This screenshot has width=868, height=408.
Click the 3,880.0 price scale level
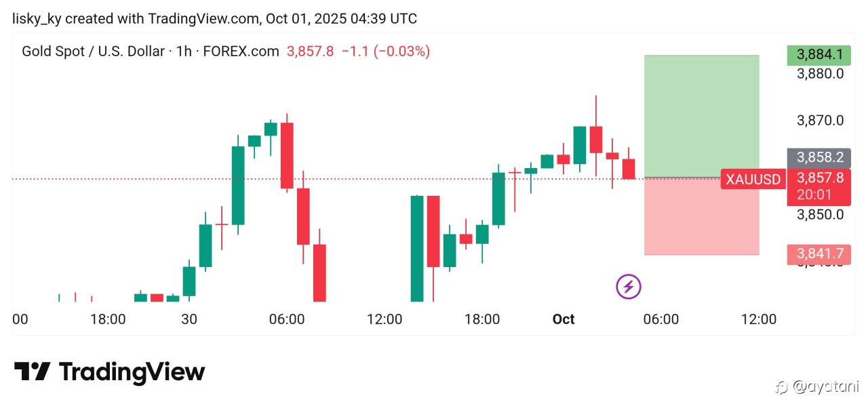(x=820, y=73)
